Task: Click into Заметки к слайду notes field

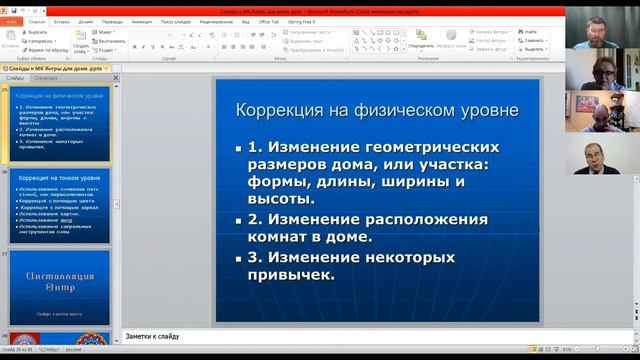Action: (x=378, y=336)
